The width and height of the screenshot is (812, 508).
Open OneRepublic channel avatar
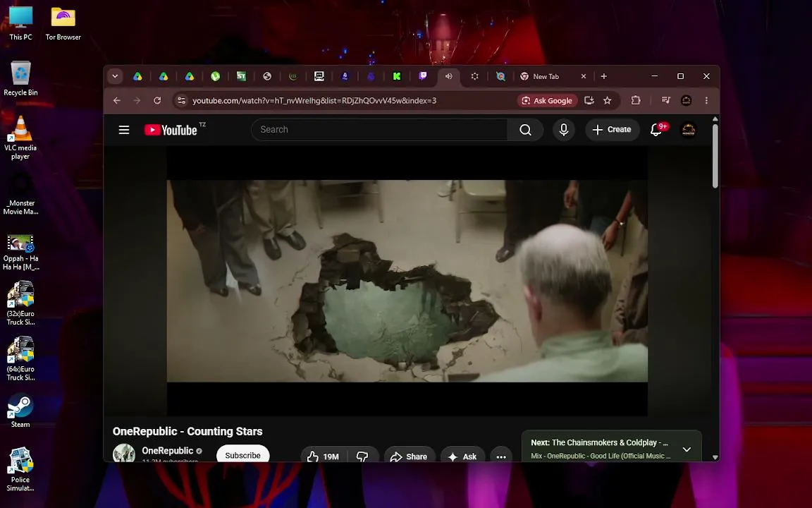click(x=124, y=453)
